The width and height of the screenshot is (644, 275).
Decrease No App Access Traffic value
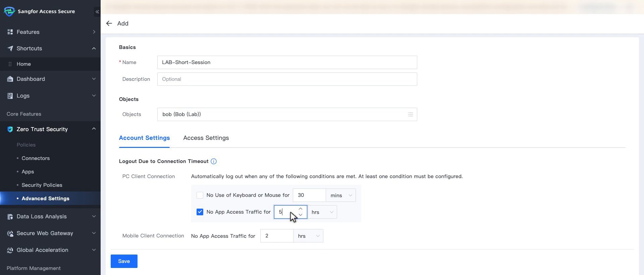tap(301, 215)
